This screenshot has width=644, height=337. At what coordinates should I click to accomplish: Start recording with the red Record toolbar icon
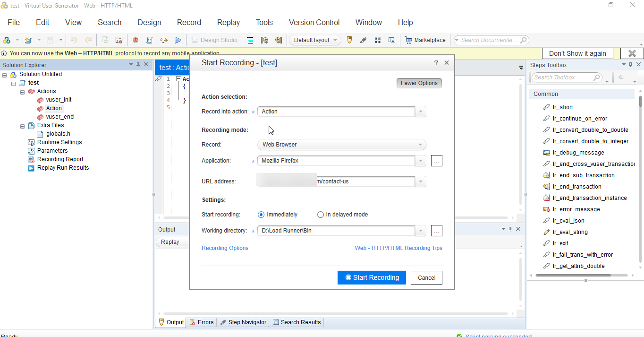point(136,40)
